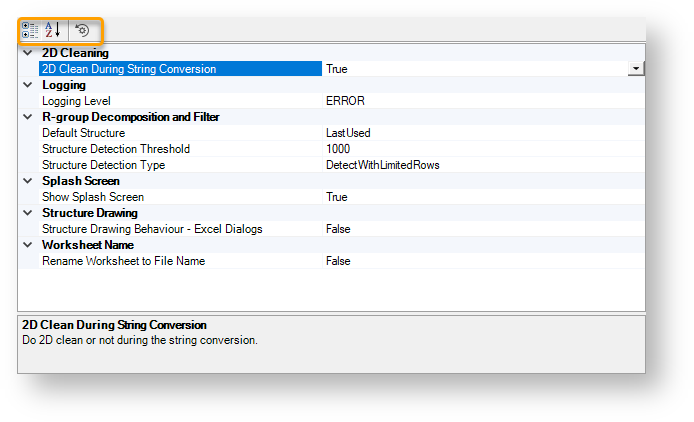Collapse the Structure Drawing category
This screenshot has width=694, height=422.
(x=27, y=213)
